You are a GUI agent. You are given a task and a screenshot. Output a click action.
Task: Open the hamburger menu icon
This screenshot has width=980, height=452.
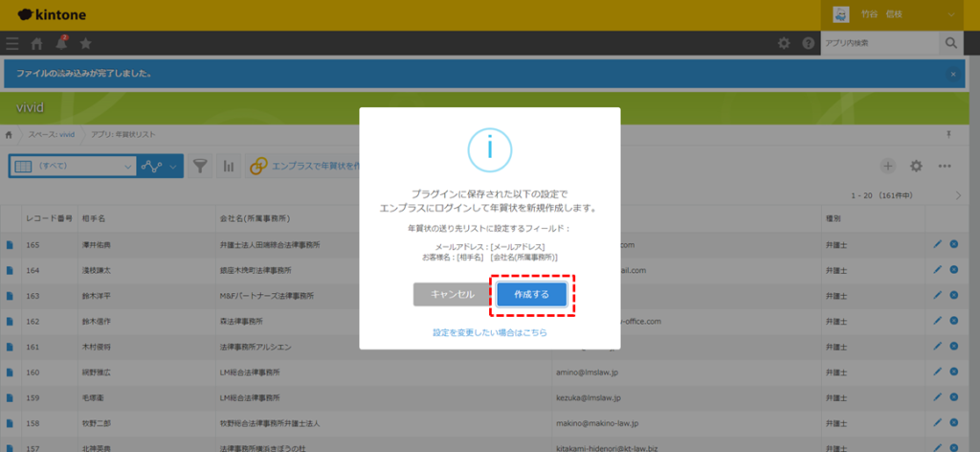coord(12,43)
